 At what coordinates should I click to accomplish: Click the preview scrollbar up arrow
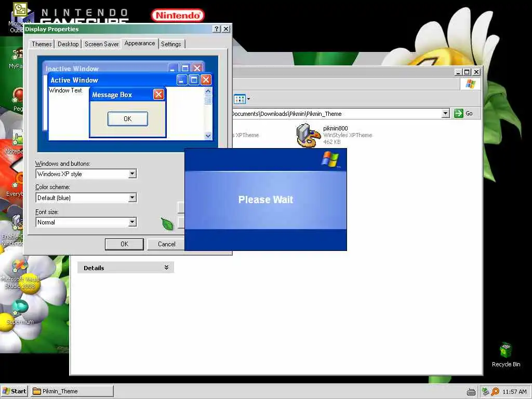(x=208, y=91)
